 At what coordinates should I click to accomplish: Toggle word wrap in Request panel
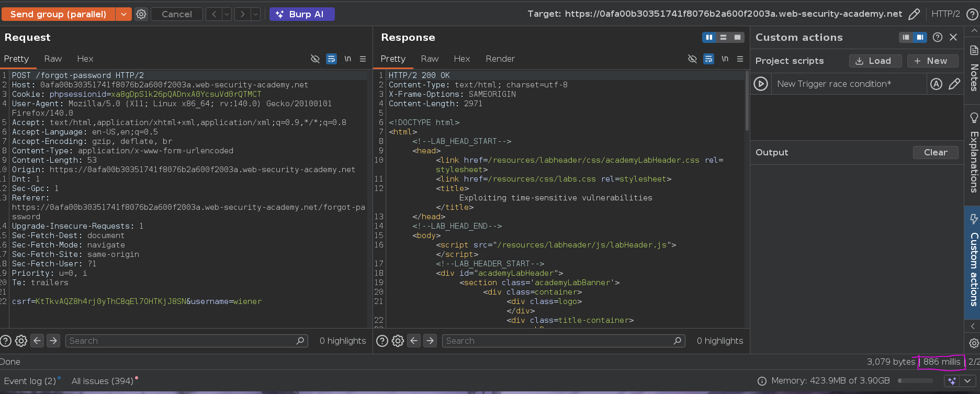click(x=331, y=59)
